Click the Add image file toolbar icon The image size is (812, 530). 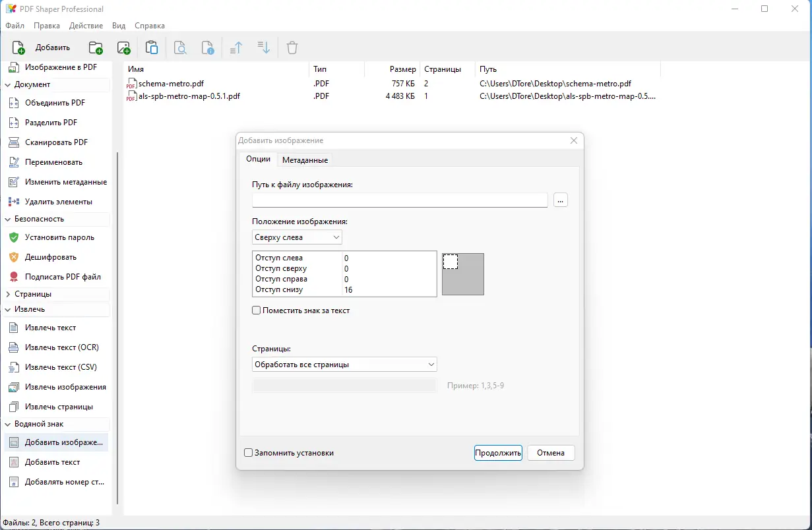click(123, 47)
